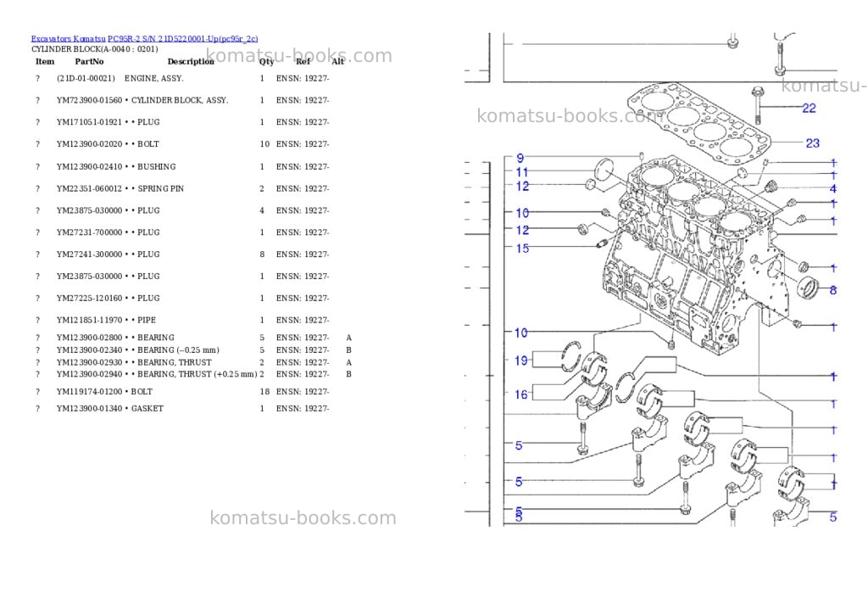868x615 pixels.
Task: Select part number YM123900-02020
Action: 89,144
